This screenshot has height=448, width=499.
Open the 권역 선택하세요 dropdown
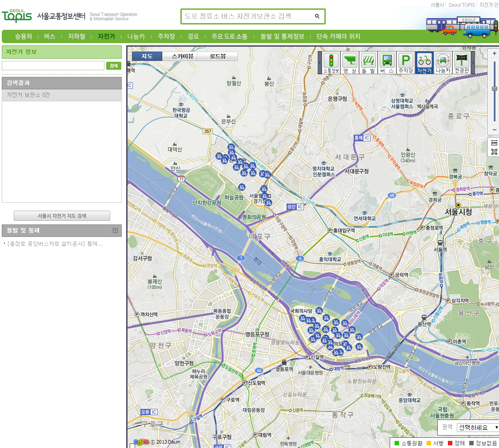click(478, 427)
